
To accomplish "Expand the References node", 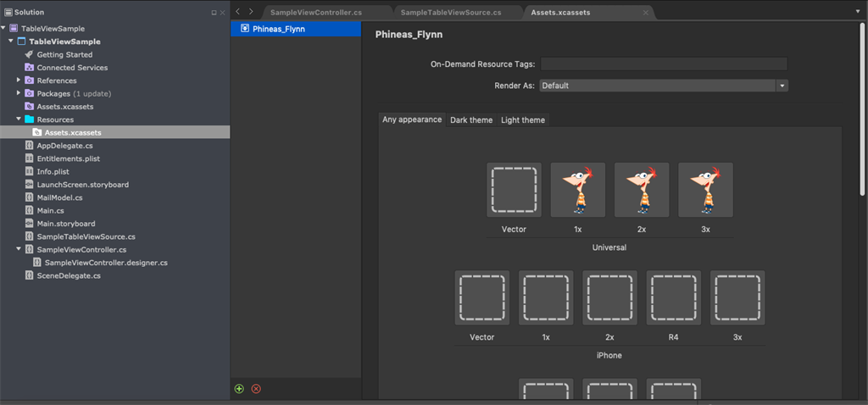I will [x=19, y=80].
